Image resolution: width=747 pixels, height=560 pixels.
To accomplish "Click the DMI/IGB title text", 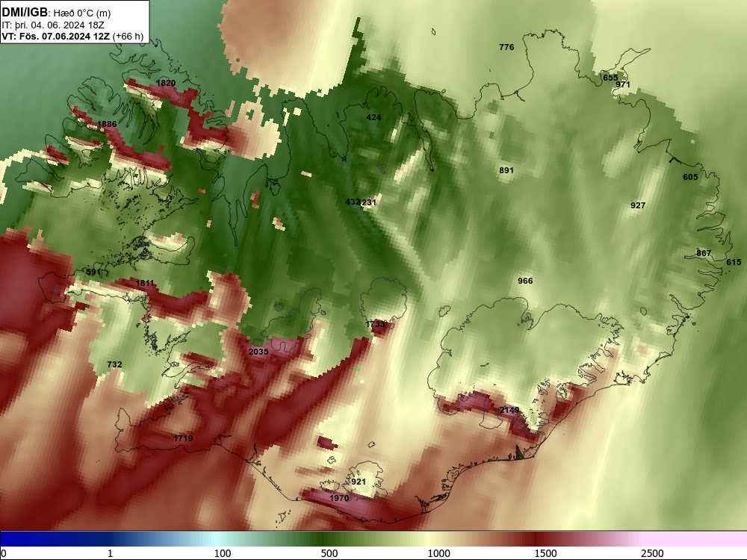I will coord(25,13).
